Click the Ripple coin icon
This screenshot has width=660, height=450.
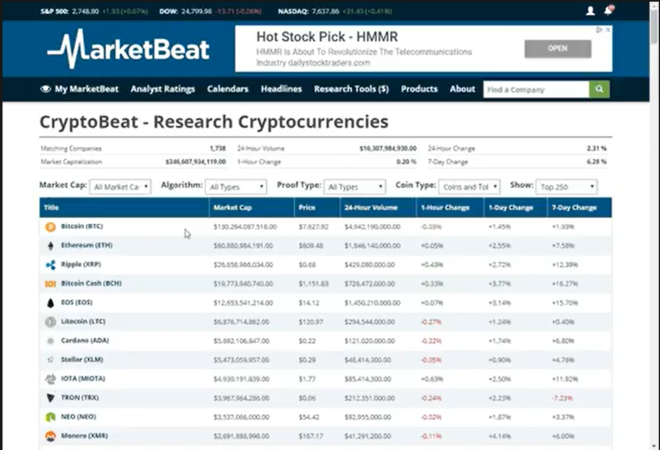tap(50, 265)
